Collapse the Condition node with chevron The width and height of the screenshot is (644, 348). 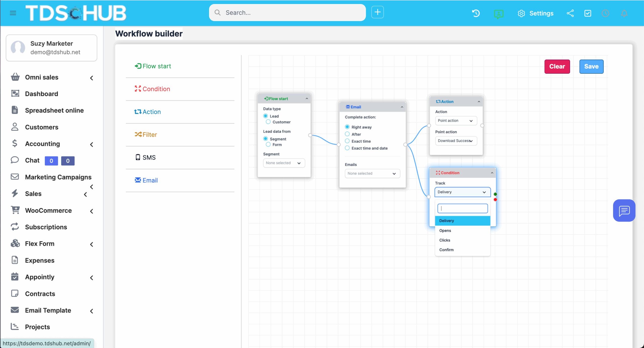(x=492, y=173)
